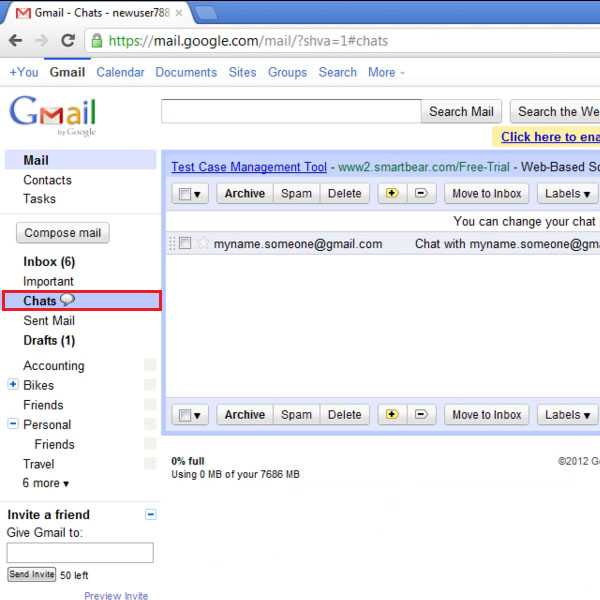Click the Search Mail button
Image resolution: width=600 pixels, height=600 pixels.
461,111
